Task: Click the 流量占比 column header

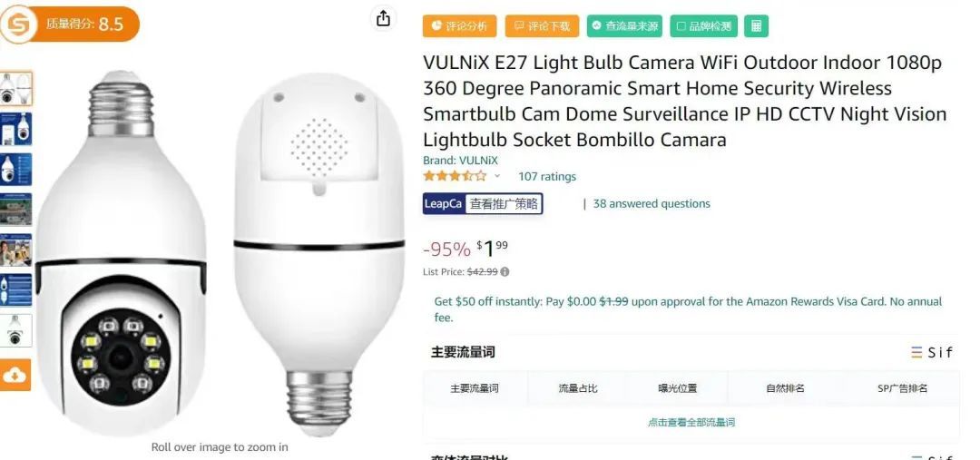Action: (x=578, y=388)
